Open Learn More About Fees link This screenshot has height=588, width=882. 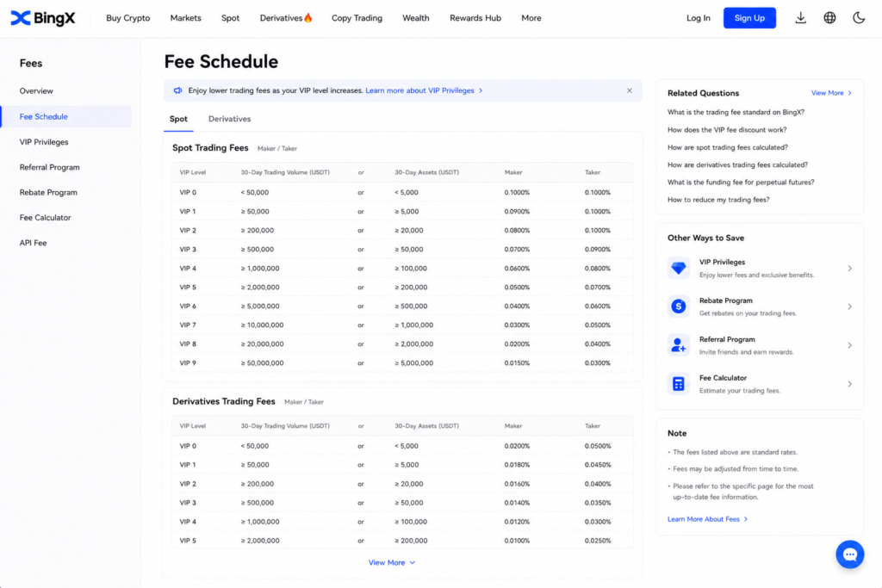(707, 519)
